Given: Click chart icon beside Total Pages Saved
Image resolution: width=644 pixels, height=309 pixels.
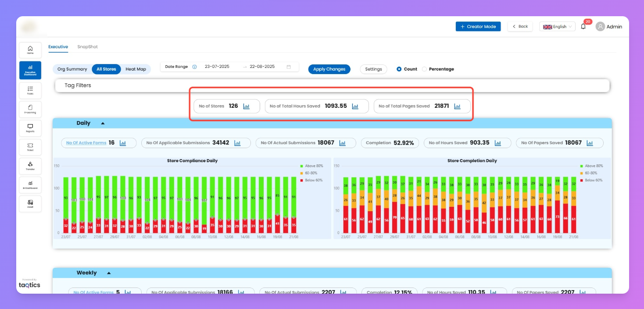Looking at the screenshot, I should click(x=457, y=106).
